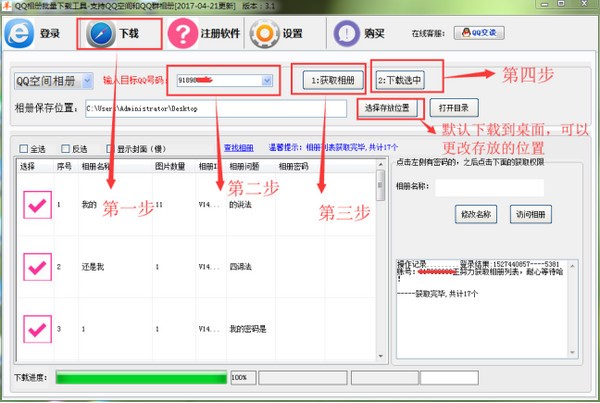
Task: Click the album save path field
Action: coord(216,109)
